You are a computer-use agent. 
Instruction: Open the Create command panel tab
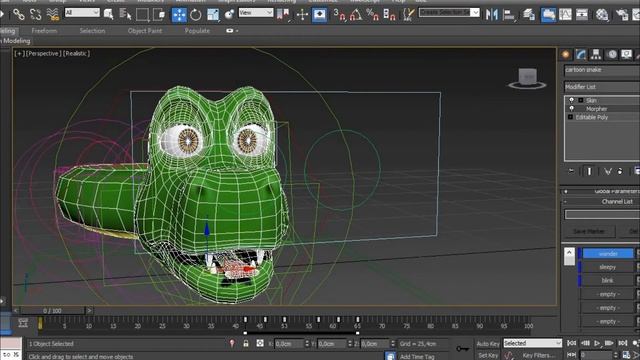(x=566, y=54)
